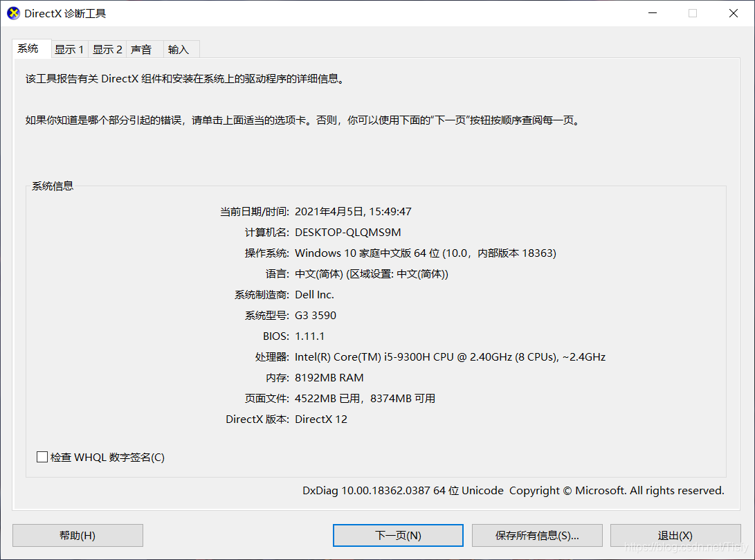Select computer name DESKTOP-QLQMS9M
Image resolution: width=755 pixels, height=560 pixels.
[x=347, y=232]
